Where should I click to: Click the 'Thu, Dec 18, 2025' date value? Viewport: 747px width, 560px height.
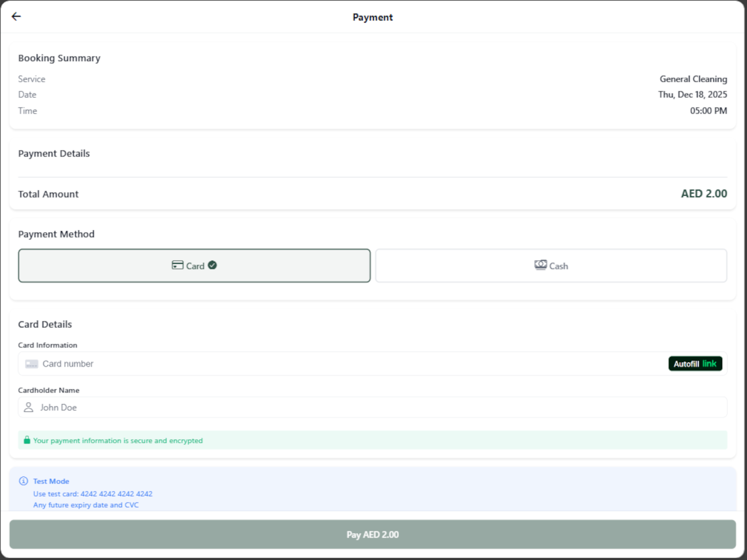point(693,95)
